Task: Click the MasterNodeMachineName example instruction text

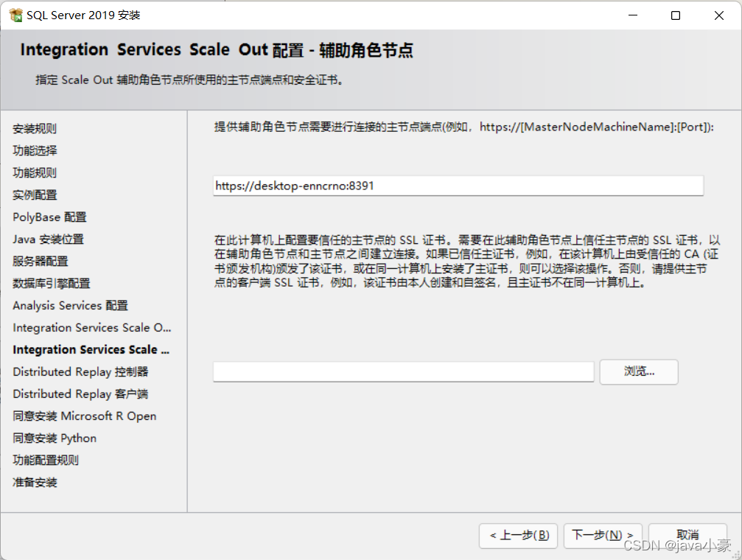Action: 463,127
